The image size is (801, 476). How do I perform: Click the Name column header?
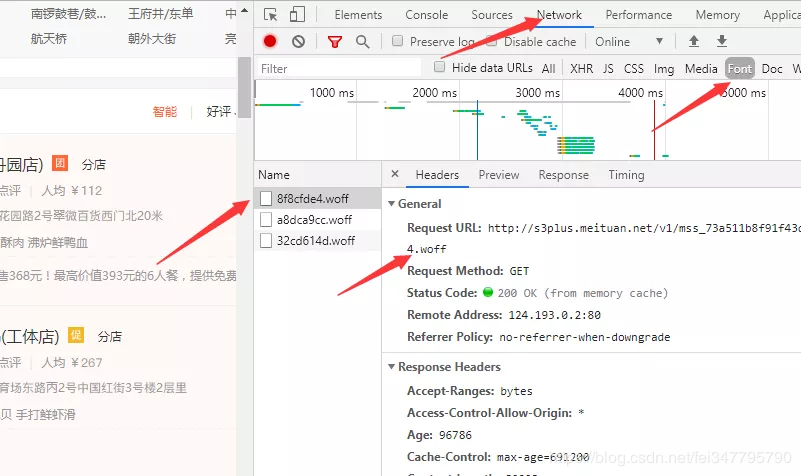(x=317, y=175)
